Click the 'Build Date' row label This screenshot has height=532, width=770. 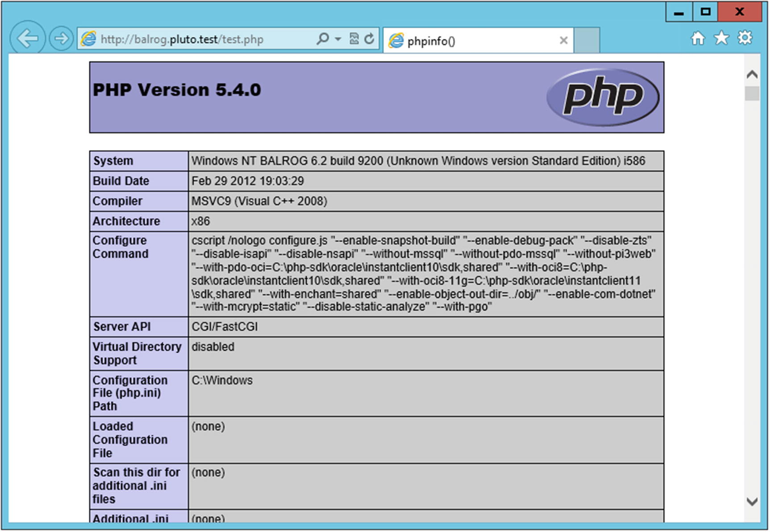[121, 181]
